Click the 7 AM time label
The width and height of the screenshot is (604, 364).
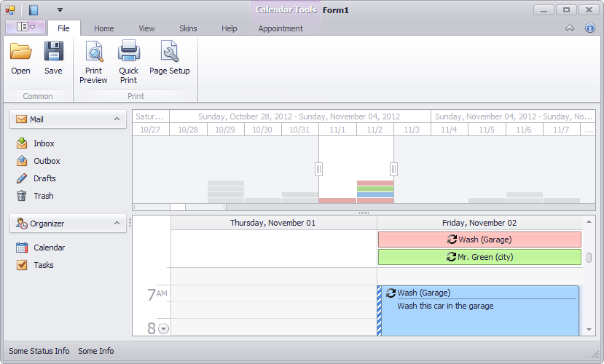pyautogui.click(x=157, y=294)
